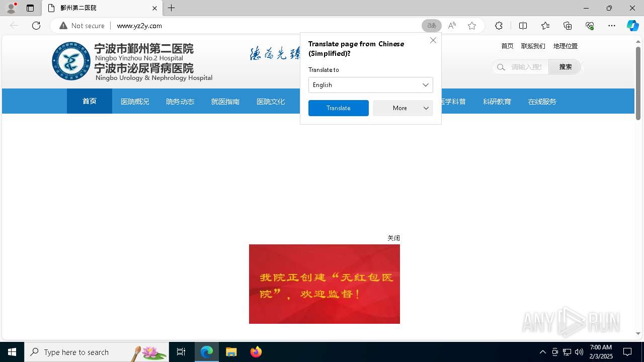The image size is (644, 362).
Task: Launch Firefox from taskbar
Action: [256, 352]
